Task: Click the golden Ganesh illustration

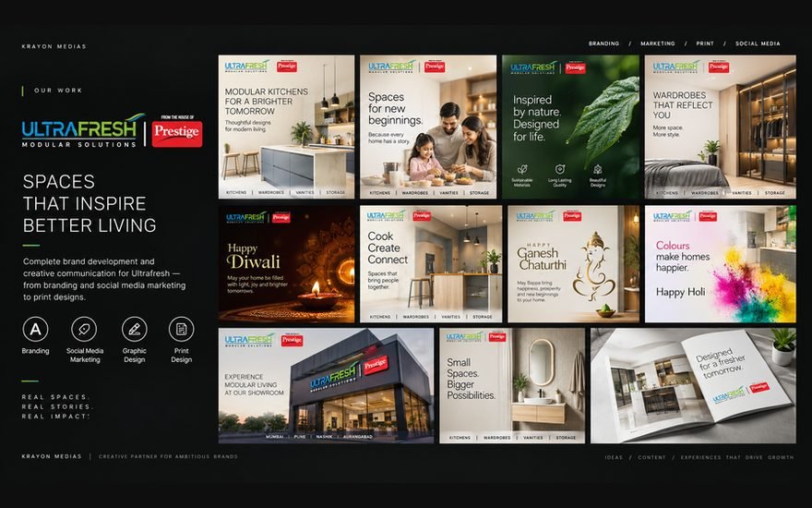Action: click(x=595, y=268)
